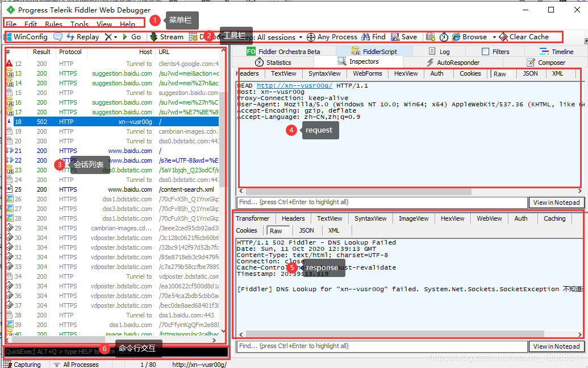Sort sessions by the Protocol column header

click(70, 52)
